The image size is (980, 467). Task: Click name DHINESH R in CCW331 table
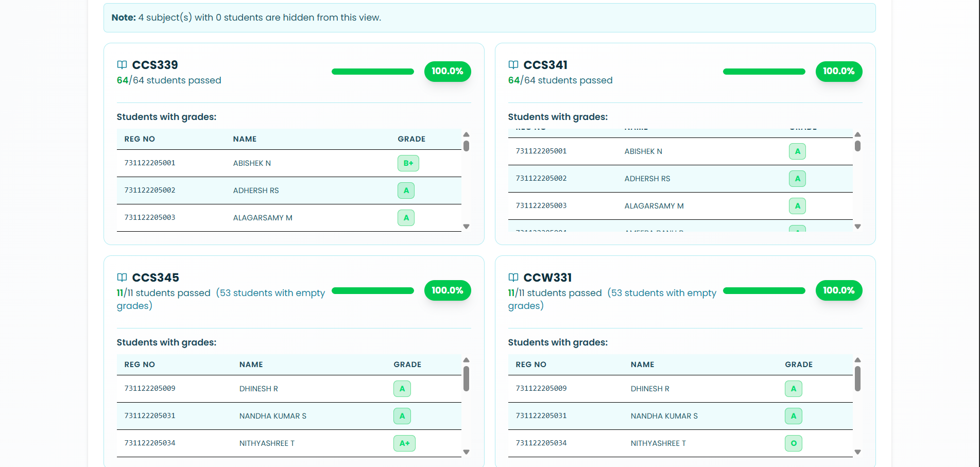[x=650, y=389]
